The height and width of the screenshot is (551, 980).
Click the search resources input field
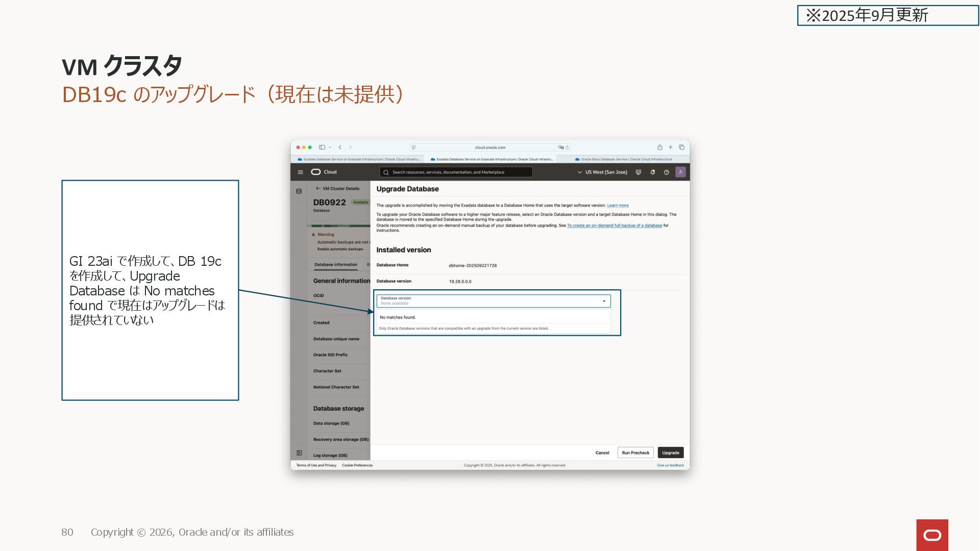(x=456, y=172)
